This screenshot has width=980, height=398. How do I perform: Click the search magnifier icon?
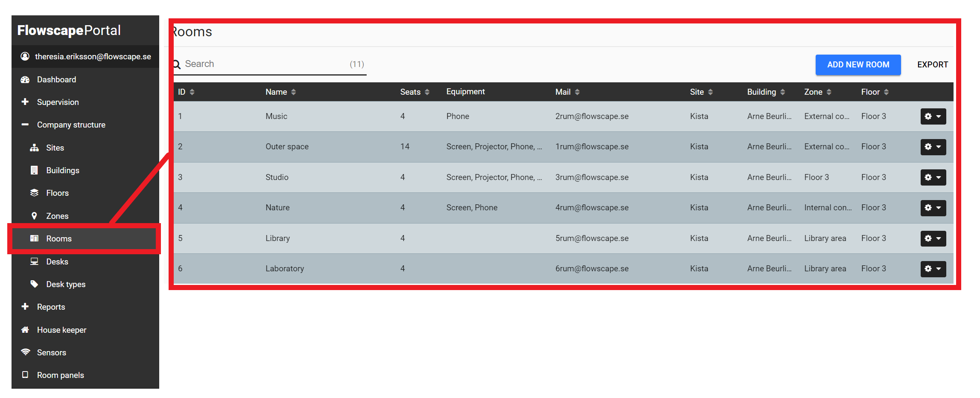[x=177, y=64]
